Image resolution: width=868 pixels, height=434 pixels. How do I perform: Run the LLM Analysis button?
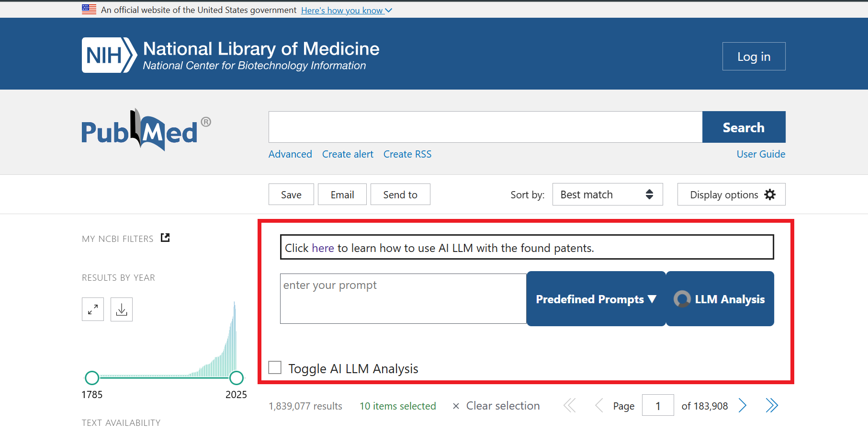[720, 299]
